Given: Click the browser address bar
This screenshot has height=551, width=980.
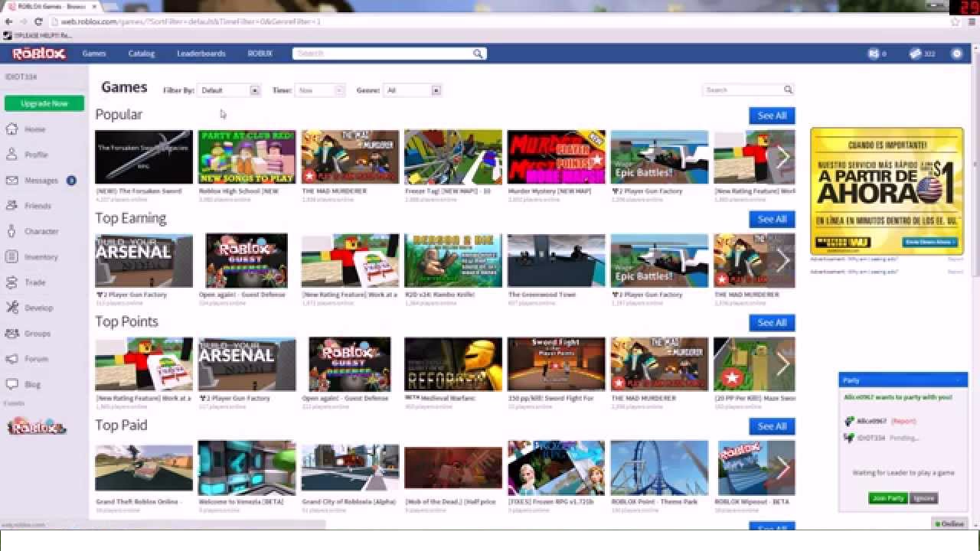Looking at the screenshot, I should [490, 21].
